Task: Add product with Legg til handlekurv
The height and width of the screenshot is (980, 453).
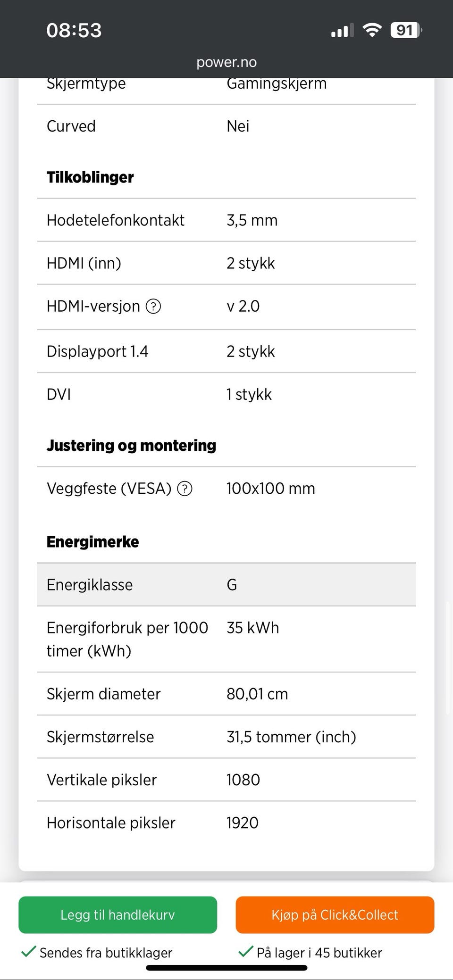Action: pos(117,915)
